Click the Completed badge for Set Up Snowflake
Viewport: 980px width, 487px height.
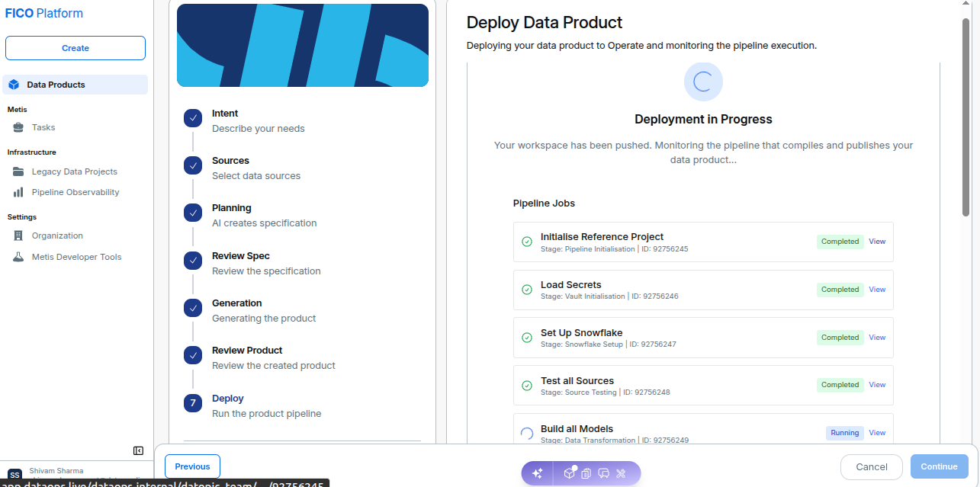(x=840, y=338)
